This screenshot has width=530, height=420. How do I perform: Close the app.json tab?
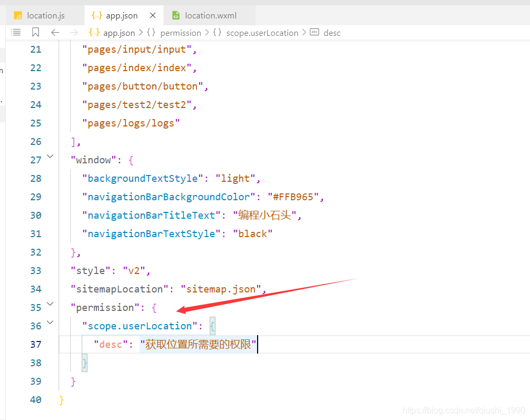pos(153,16)
